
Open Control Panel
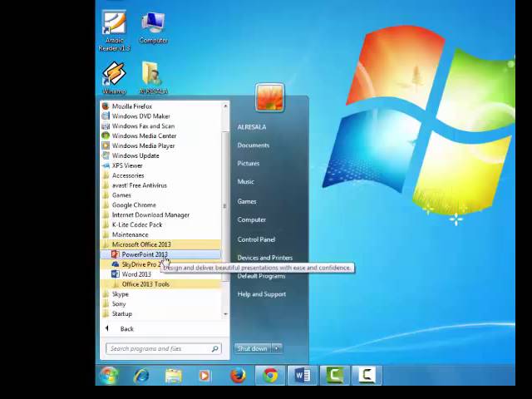tap(256, 239)
